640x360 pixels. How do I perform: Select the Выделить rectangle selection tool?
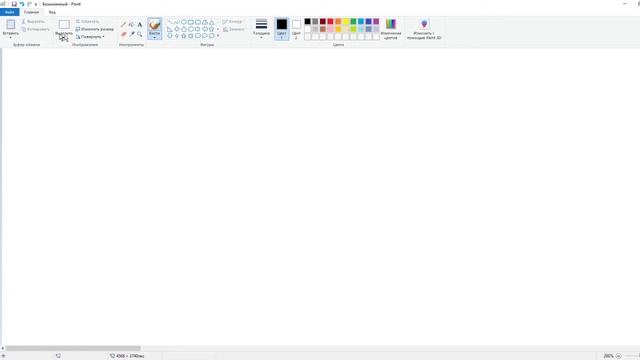click(x=64, y=24)
